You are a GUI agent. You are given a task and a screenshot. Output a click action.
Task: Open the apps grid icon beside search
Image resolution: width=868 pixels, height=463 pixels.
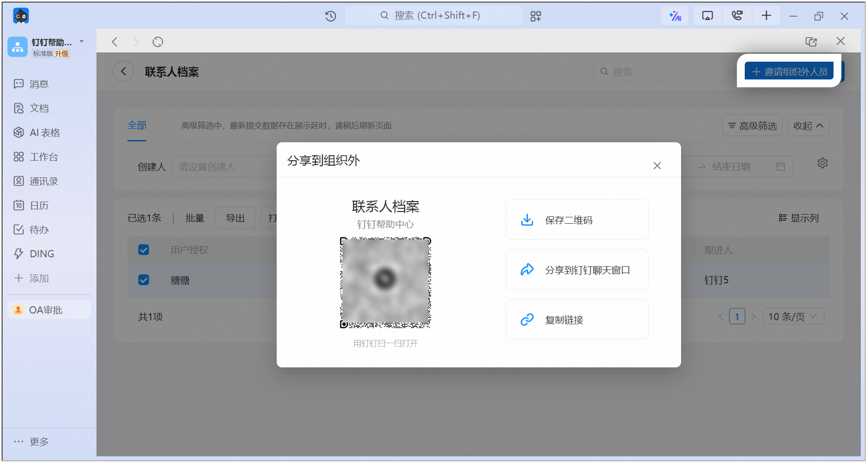[x=536, y=16]
